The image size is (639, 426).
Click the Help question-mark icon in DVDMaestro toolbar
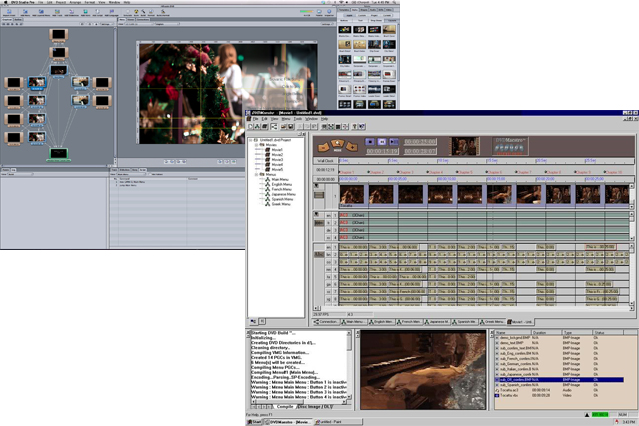[x=354, y=126]
